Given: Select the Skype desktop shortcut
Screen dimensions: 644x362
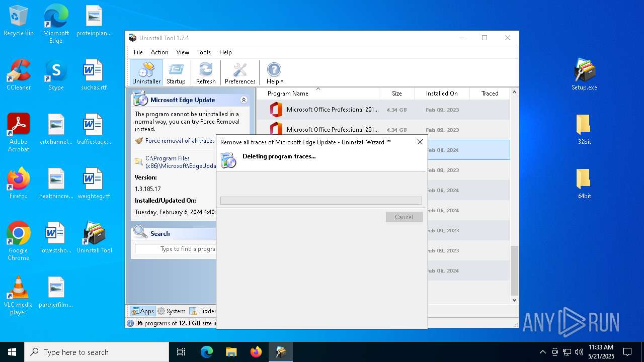Looking at the screenshot, I should click(x=56, y=75).
